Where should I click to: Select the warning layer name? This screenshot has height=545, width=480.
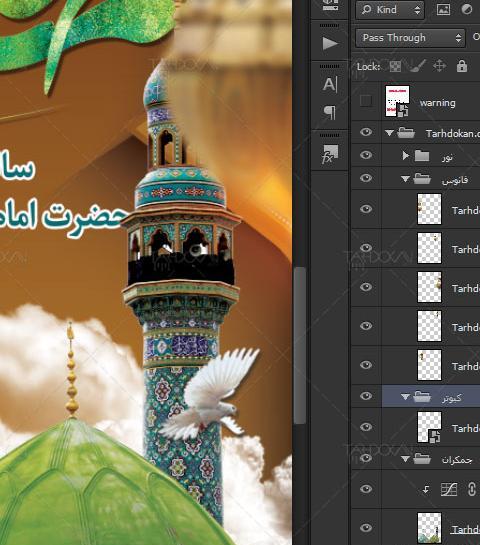(x=438, y=103)
